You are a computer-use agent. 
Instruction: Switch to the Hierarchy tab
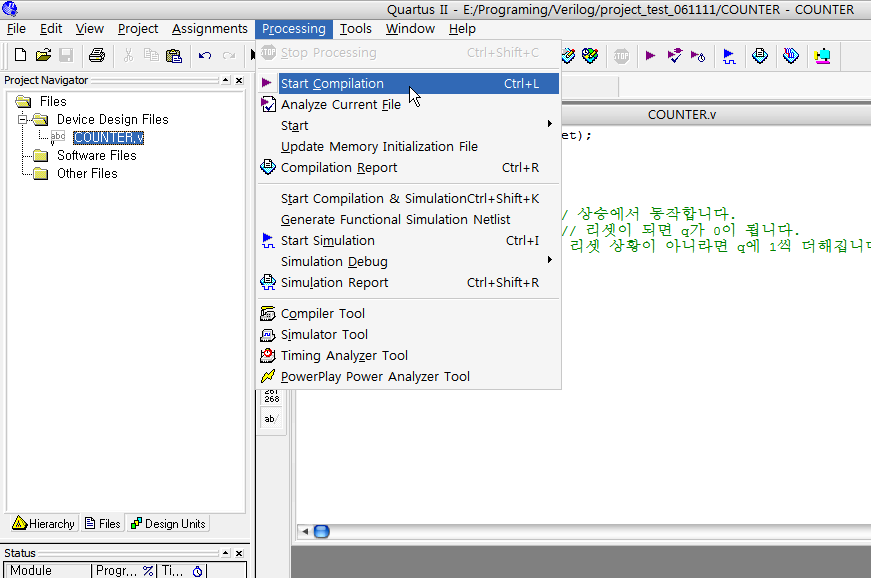point(44,524)
